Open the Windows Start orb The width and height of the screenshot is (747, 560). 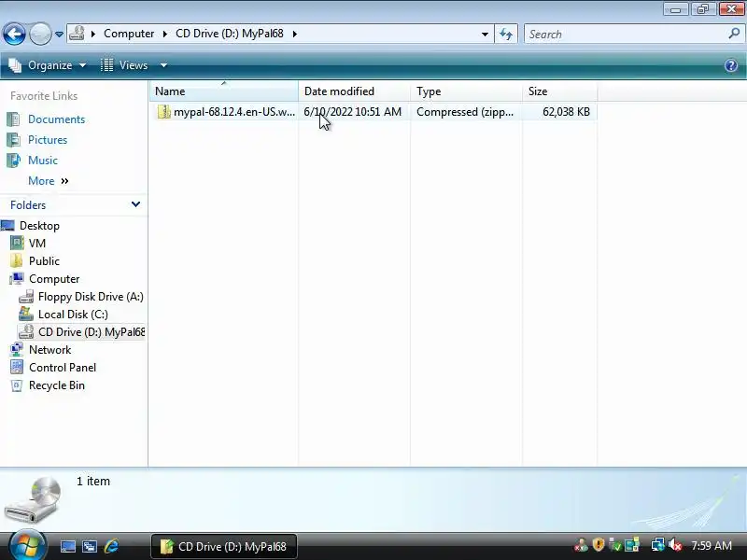coord(27,544)
